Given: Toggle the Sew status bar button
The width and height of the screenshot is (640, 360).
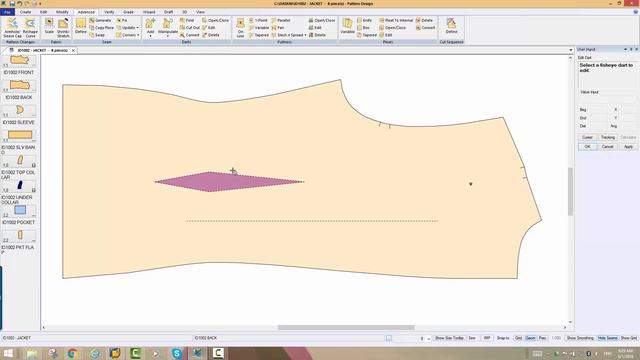Looking at the screenshot, I should click(x=472, y=338).
